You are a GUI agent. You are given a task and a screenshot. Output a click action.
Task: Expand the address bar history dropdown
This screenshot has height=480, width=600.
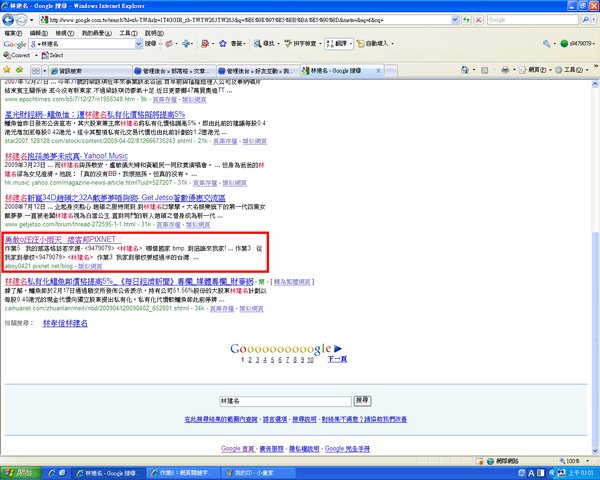(x=455, y=20)
